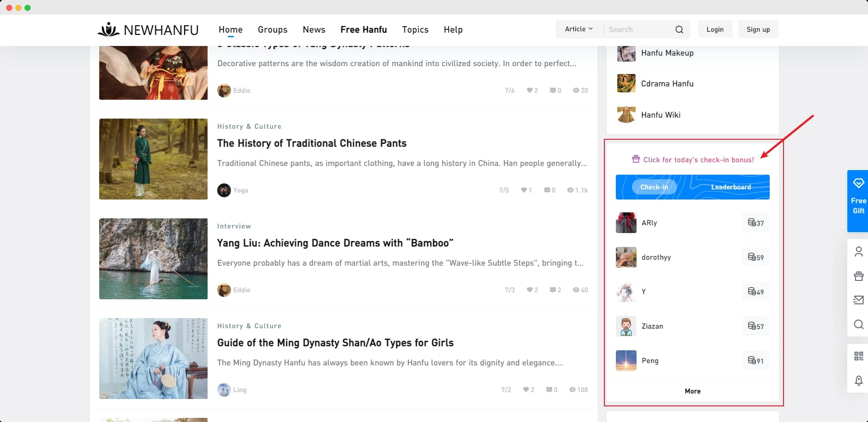Go to the Groups menu item
Screen dimensions: 868x422
[x=272, y=29]
